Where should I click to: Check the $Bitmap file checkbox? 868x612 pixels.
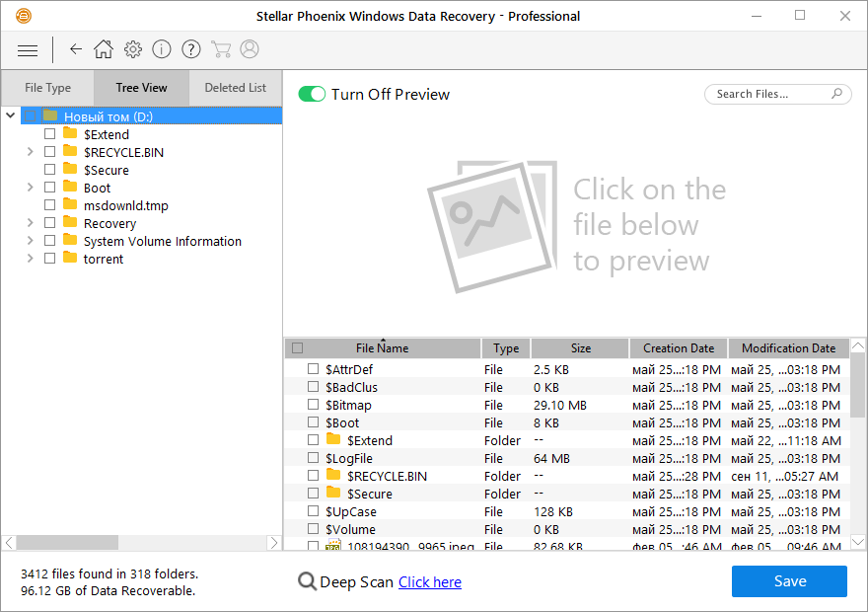tap(314, 405)
